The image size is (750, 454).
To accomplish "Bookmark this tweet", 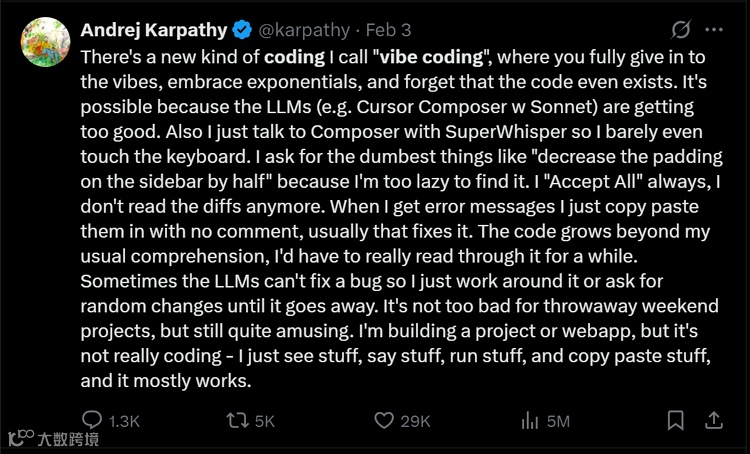I will (675, 421).
